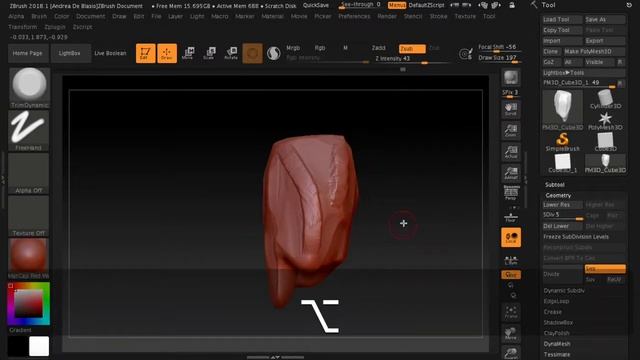This screenshot has width=640, height=360.
Task: Toggle the L.Sym button
Action: click(511, 260)
